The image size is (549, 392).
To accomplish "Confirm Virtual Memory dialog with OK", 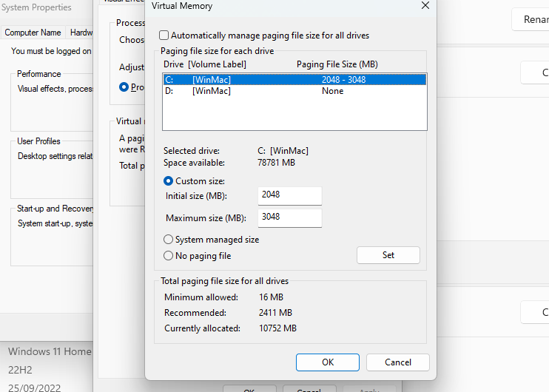I will pyautogui.click(x=327, y=362).
